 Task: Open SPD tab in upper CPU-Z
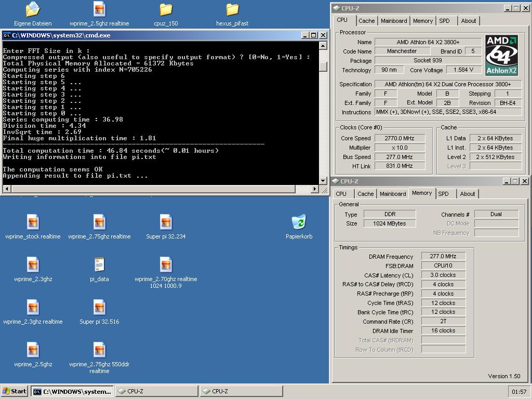(445, 21)
